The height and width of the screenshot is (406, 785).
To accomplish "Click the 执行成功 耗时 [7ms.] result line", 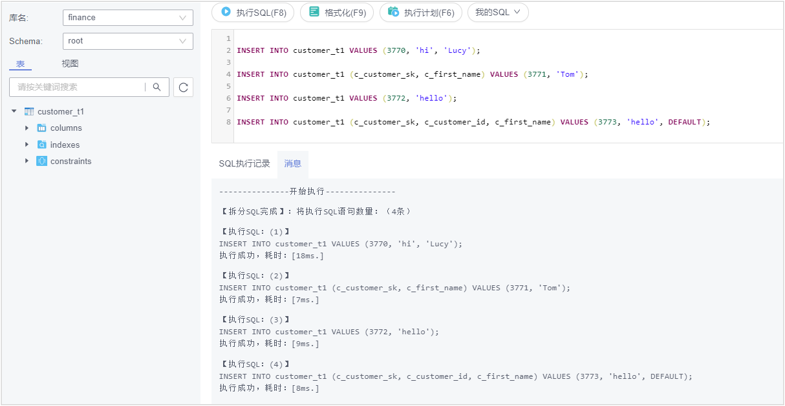I will [x=269, y=299].
